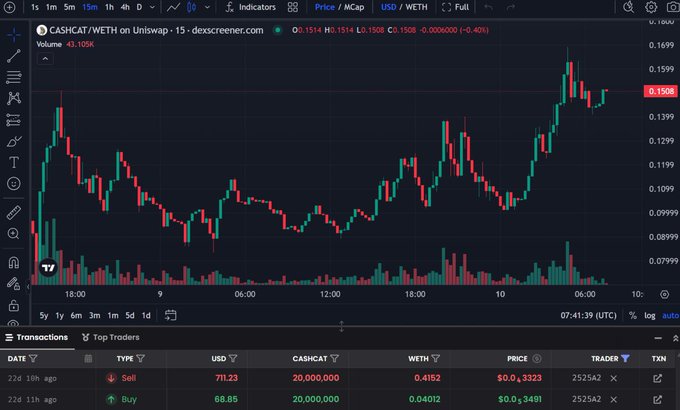Open the active TRADER filter
Image resolution: width=680 pixels, height=410 pixels.
click(x=625, y=358)
